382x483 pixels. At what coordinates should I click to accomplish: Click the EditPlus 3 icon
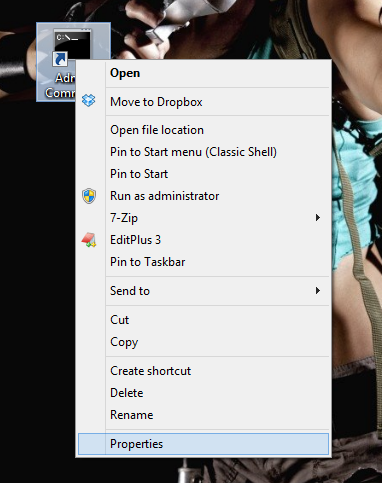click(x=89, y=240)
